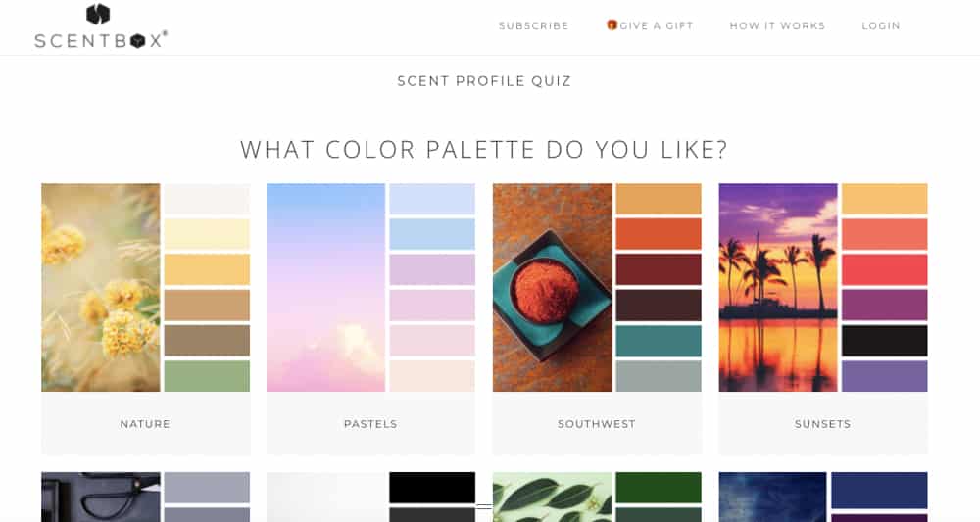Click the teal swatch in Southwest palette

pos(659,341)
